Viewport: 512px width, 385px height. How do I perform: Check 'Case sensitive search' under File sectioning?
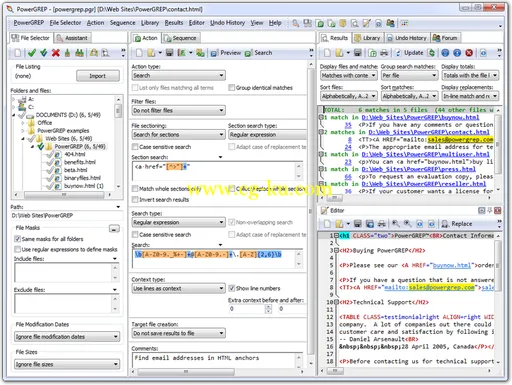(135, 147)
